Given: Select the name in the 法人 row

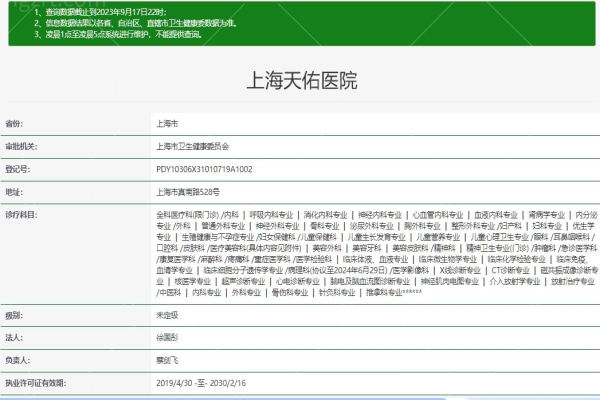Looking at the screenshot, I should coord(167,338).
